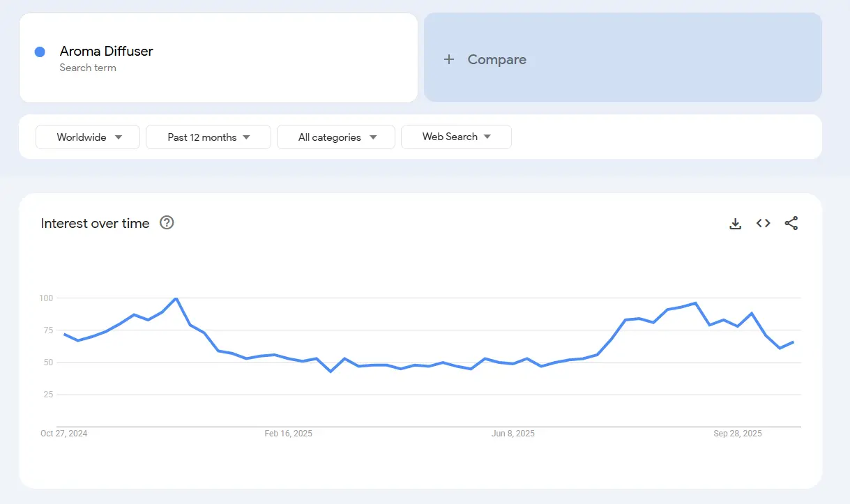The height and width of the screenshot is (504, 850).
Task: Click the plus icon to add comparison term
Action: [x=449, y=59]
